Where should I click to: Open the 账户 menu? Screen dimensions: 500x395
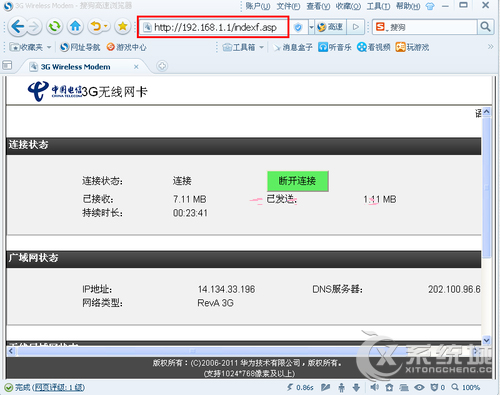point(258,6)
